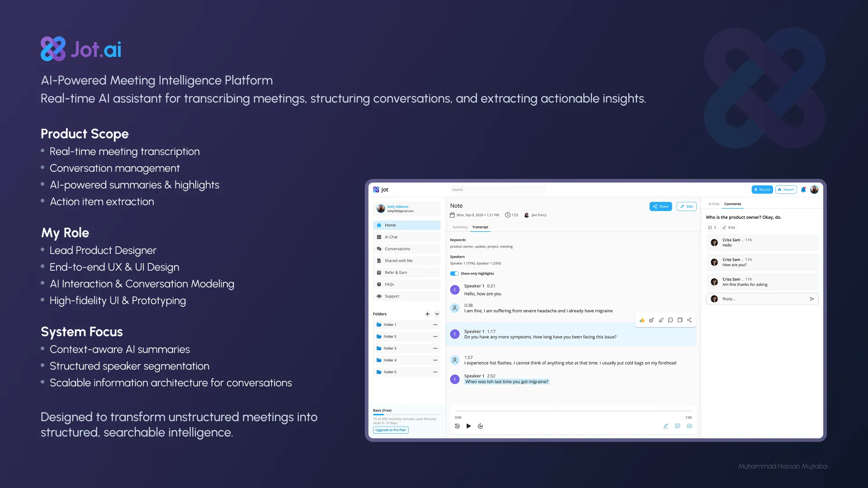
Task: Click the calendar icon beside the note date
Action: (452, 215)
